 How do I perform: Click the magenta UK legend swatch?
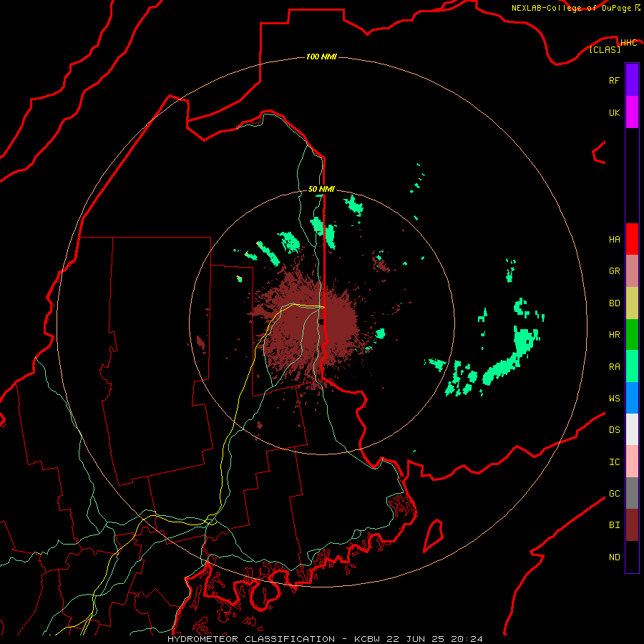[632, 112]
